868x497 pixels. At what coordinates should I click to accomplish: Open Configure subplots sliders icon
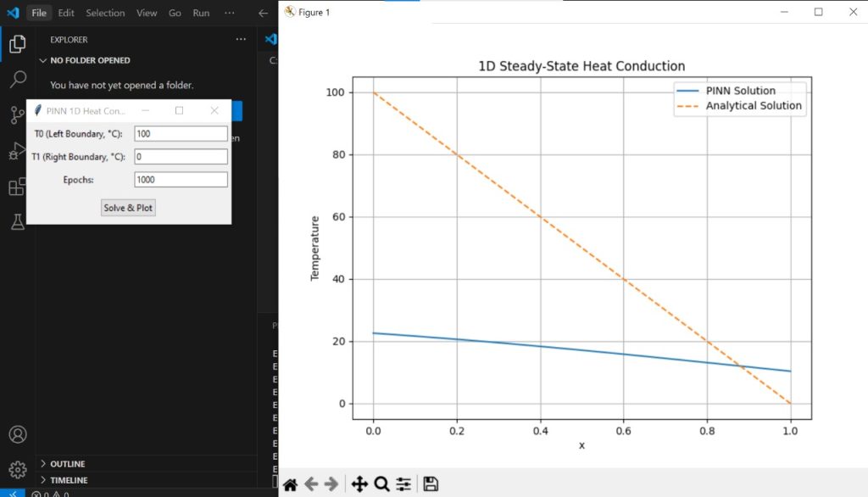click(403, 484)
